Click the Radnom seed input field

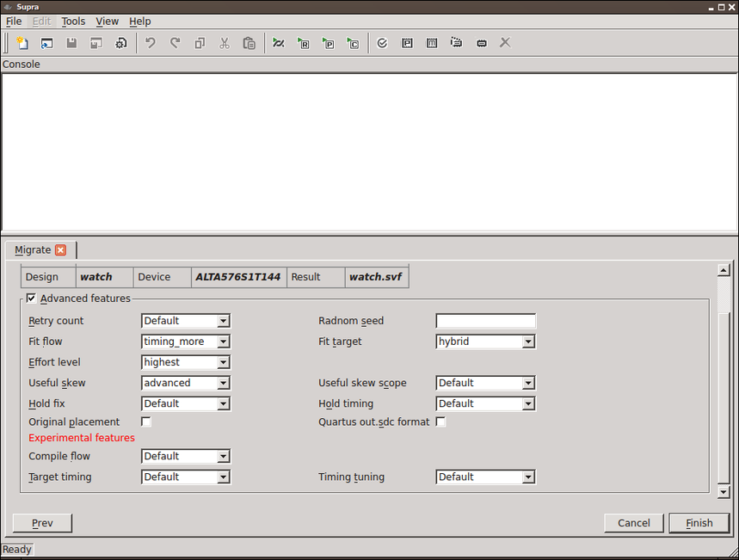point(485,321)
